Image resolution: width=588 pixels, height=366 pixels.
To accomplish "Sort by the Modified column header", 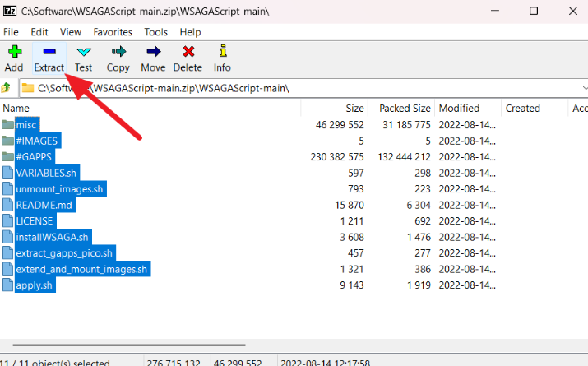I will pyautogui.click(x=468, y=108).
